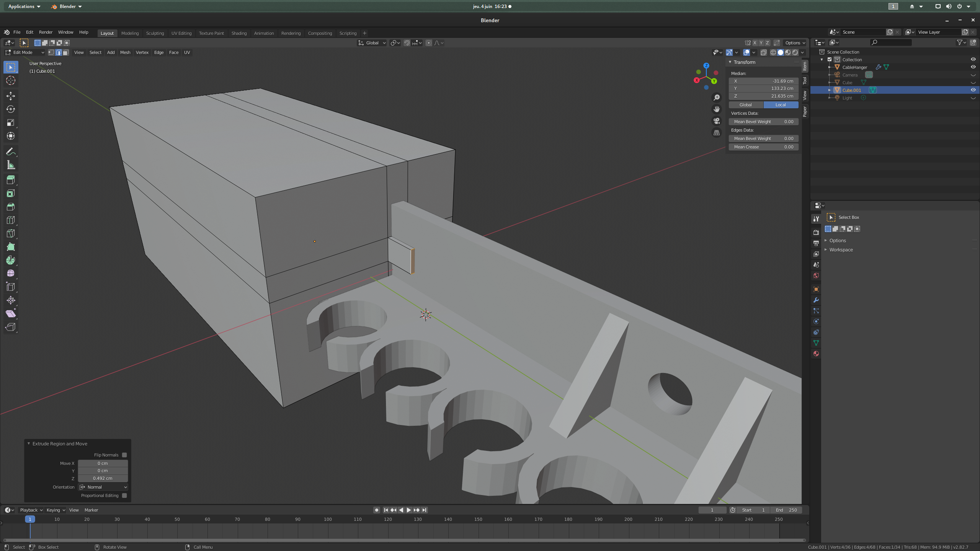Open the Edit Mode dropdown

(25, 52)
